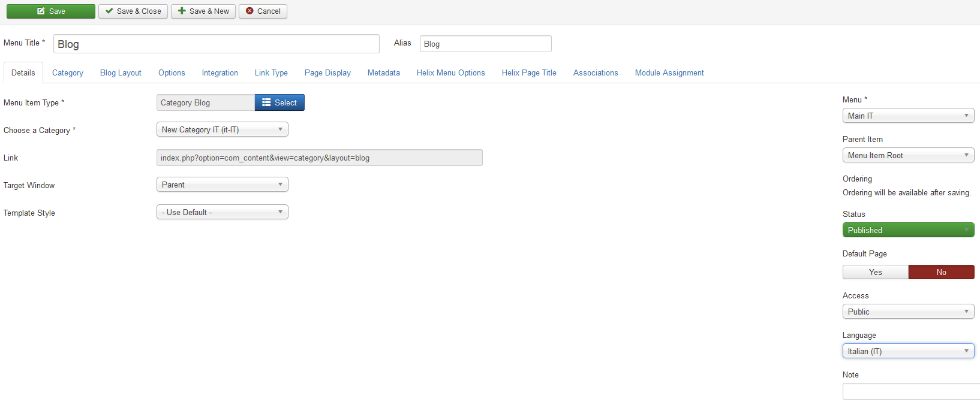Open the Metadata tab
The height and width of the screenshot is (420, 980).
pyautogui.click(x=383, y=72)
